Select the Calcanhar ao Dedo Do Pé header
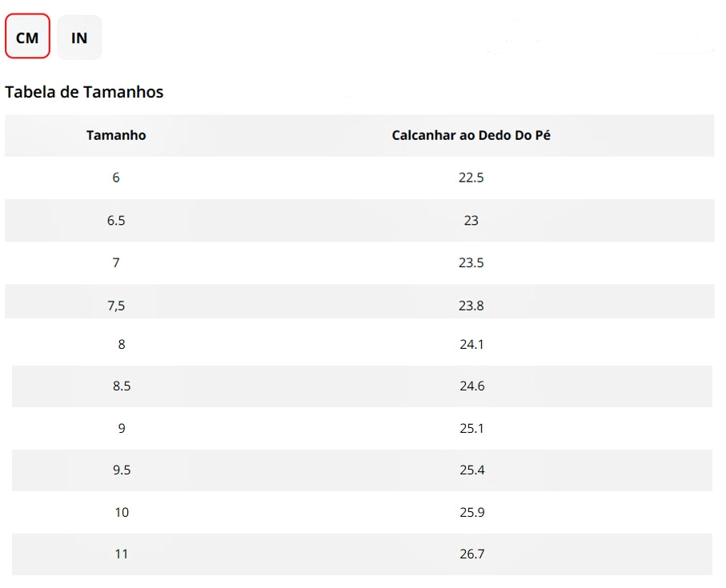 (471, 135)
